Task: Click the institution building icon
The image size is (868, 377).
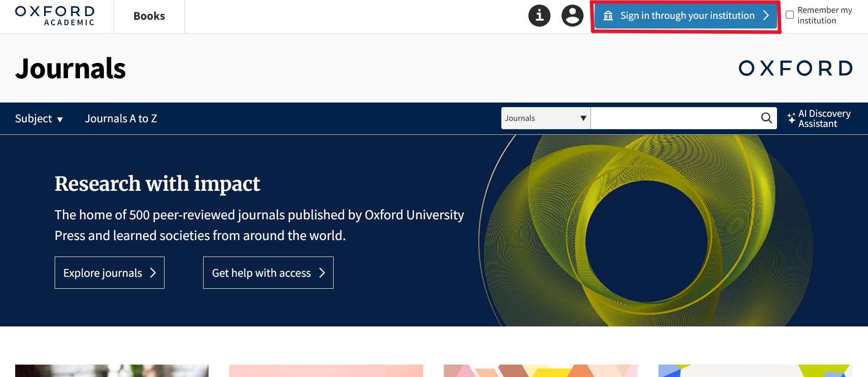Action: 608,16
